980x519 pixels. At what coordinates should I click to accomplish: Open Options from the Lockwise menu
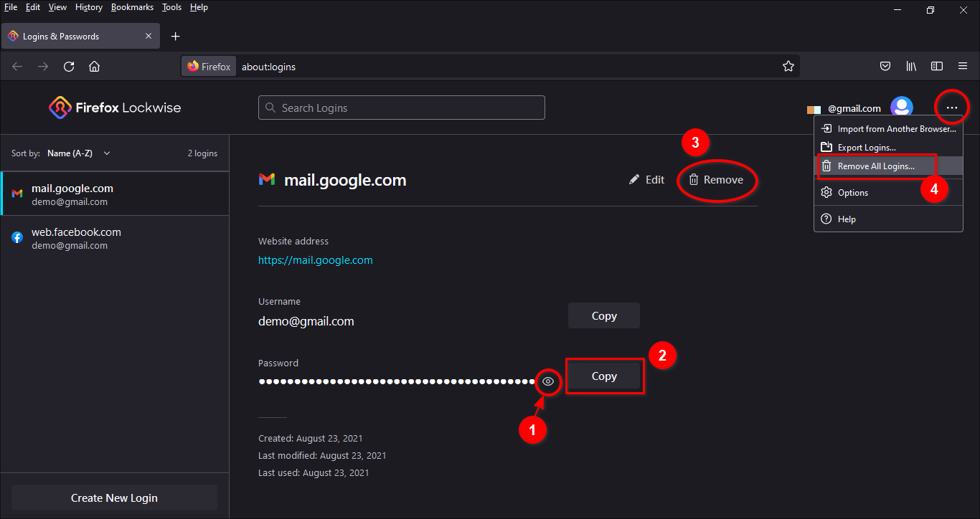(888, 192)
